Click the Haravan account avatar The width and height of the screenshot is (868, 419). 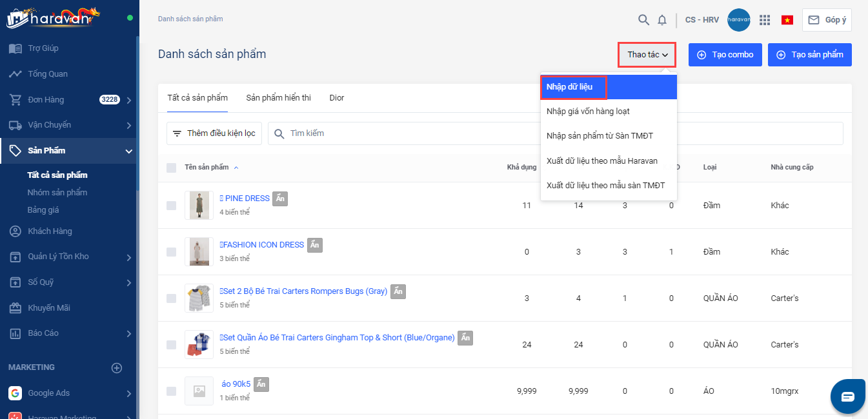[738, 20]
